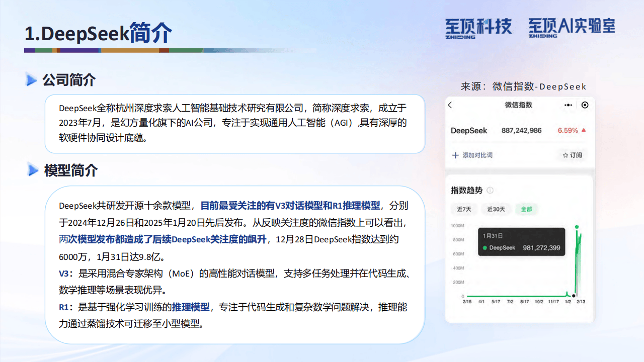Click the 400M y-axis label
644x362 pixels.
[458, 268]
